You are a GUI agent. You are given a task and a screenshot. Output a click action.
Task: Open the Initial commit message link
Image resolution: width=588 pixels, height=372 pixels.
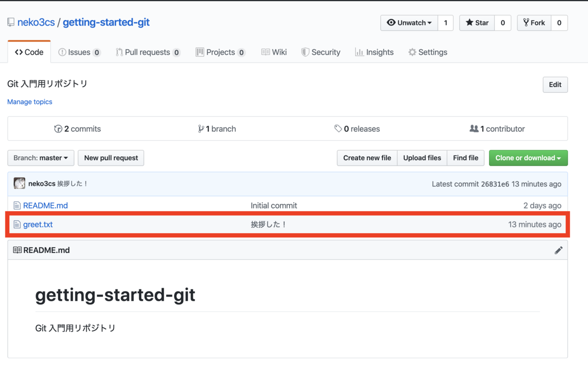click(x=274, y=205)
